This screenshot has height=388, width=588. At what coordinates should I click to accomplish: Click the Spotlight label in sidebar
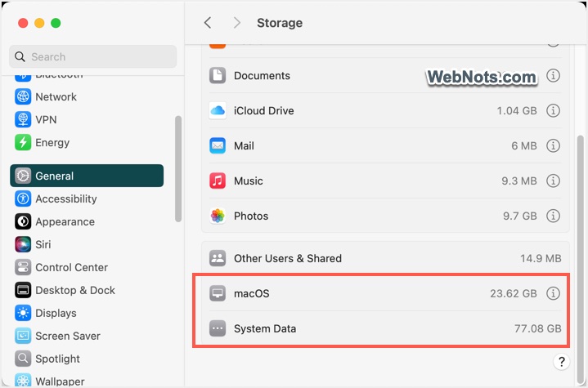coord(58,359)
